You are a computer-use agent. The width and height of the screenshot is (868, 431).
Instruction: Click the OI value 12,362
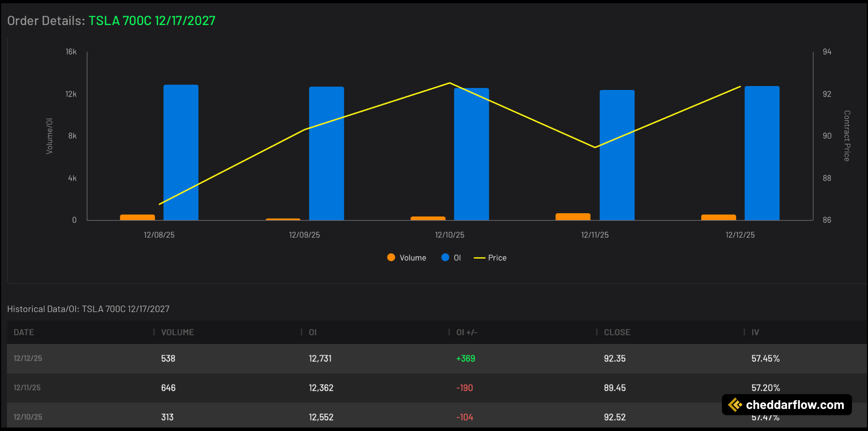pos(321,388)
